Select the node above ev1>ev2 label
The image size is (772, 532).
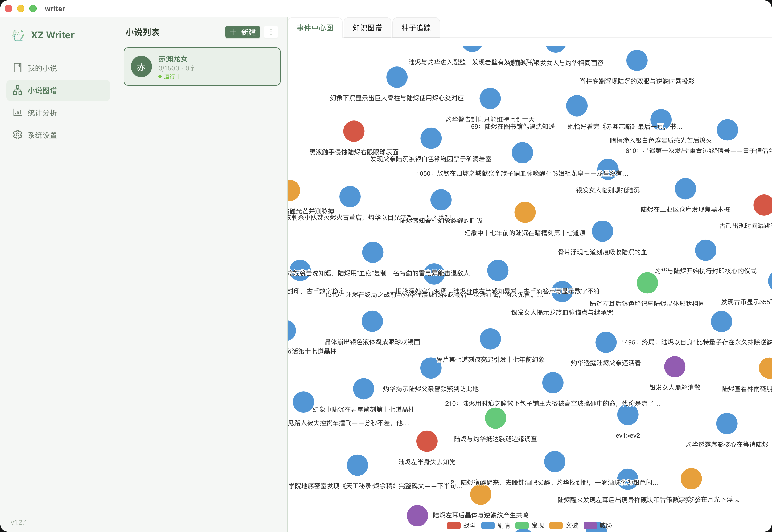point(627,415)
